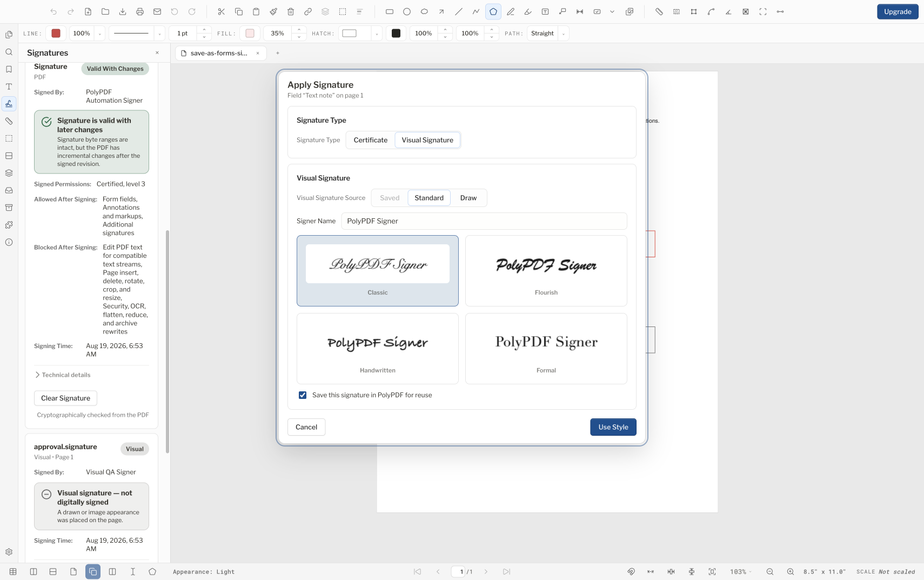Go to the last page icon
924x580 pixels.
(506, 571)
